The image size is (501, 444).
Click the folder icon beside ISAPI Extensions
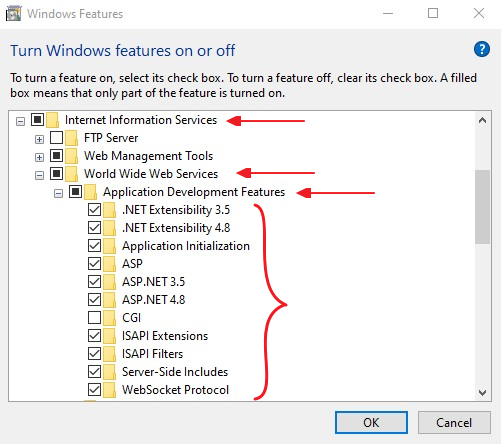coord(110,336)
